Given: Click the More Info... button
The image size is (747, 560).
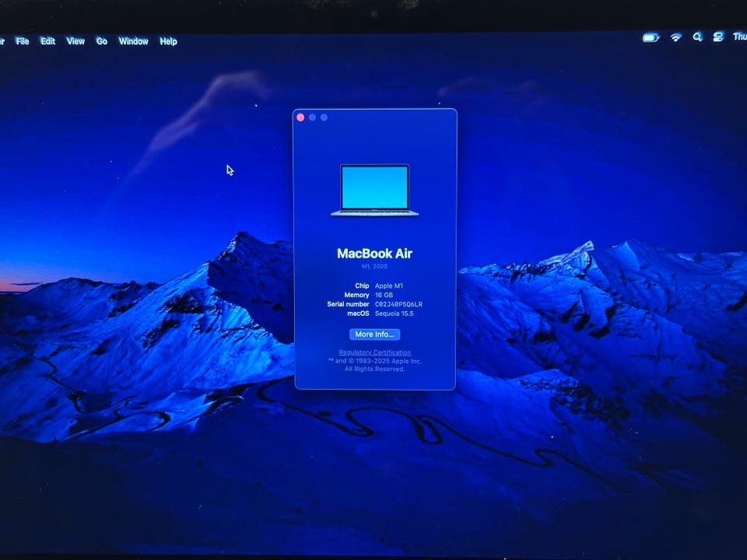Looking at the screenshot, I should click(374, 334).
